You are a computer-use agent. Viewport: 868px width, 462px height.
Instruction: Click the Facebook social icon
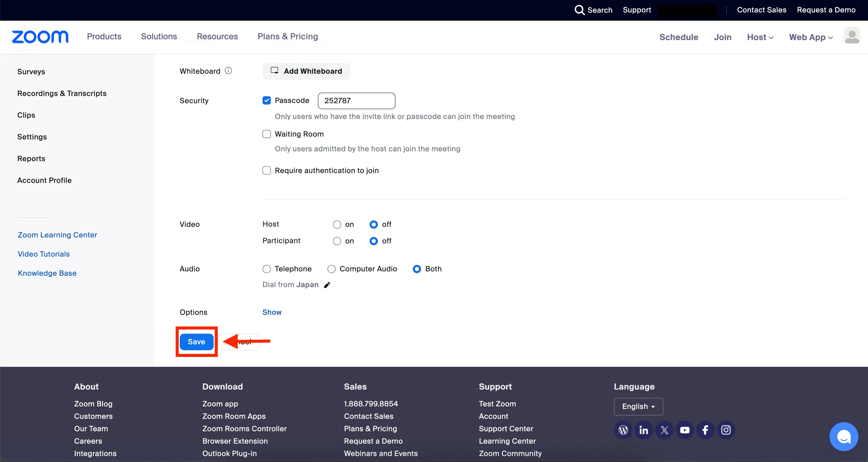(705, 430)
